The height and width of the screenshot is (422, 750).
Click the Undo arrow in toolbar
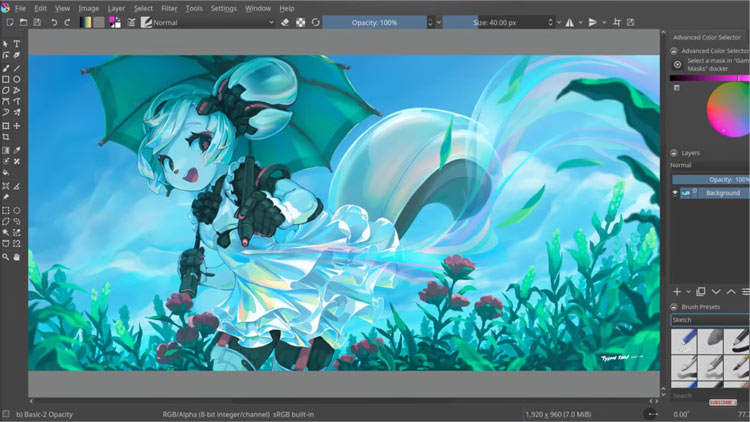coord(54,22)
